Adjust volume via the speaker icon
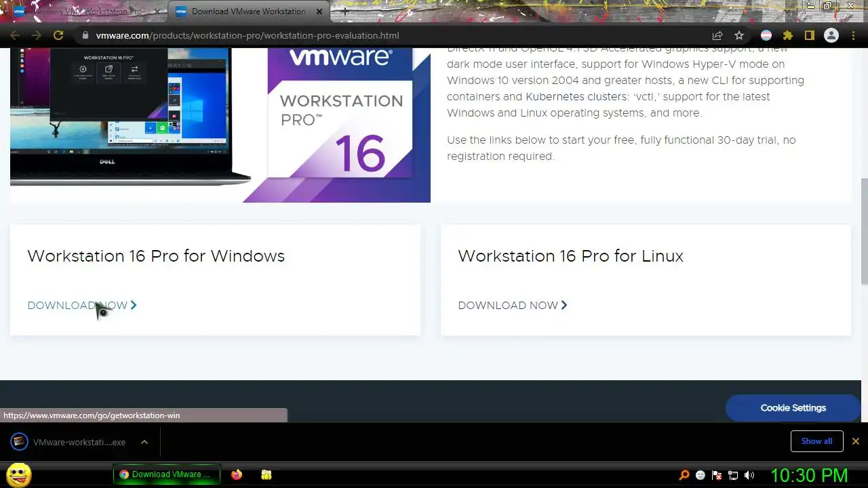 (749, 475)
